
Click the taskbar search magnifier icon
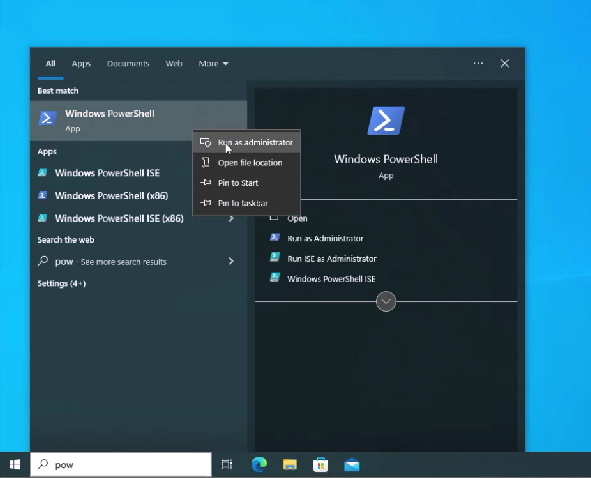(43, 464)
